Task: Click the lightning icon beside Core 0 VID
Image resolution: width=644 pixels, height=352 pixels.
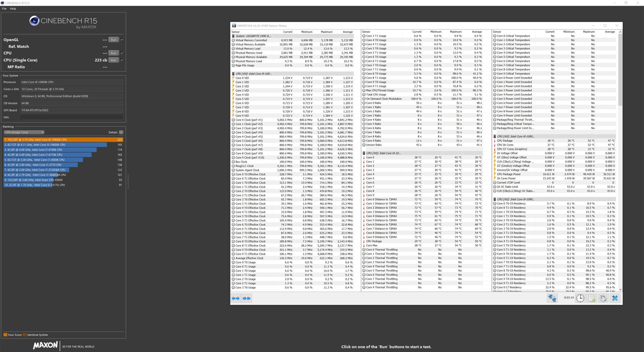Action: click(x=233, y=78)
